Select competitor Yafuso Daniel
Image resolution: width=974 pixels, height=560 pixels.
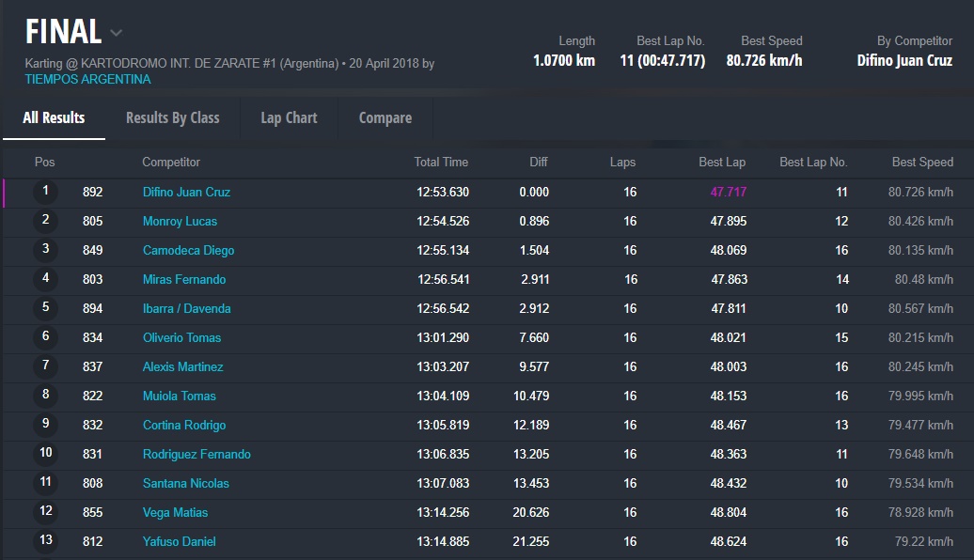point(179,541)
